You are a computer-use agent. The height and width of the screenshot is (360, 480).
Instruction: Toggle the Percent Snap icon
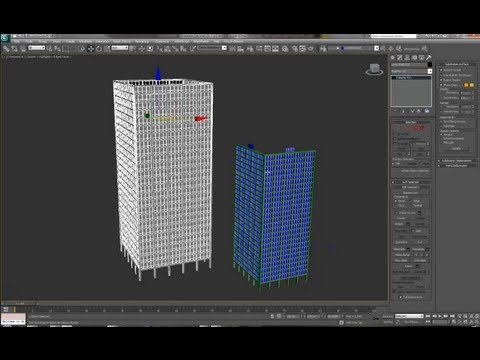(x=175, y=49)
